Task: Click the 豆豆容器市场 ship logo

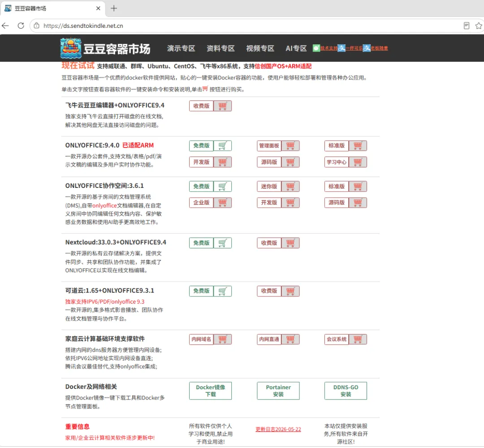Action: (71, 48)
